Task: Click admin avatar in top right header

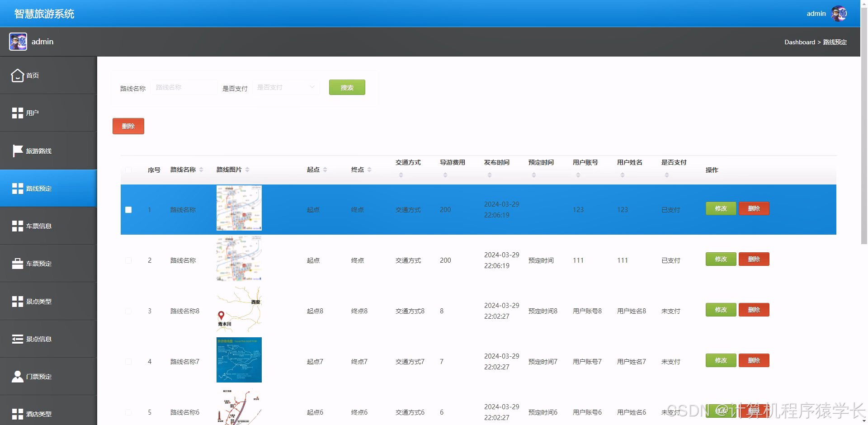Action: [839, 14]
